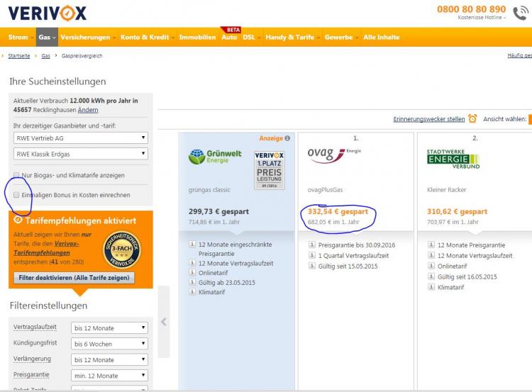Click the Preisgarantie filter label
The height and width of the screenshot is (392, 532).
coord(31,374)
